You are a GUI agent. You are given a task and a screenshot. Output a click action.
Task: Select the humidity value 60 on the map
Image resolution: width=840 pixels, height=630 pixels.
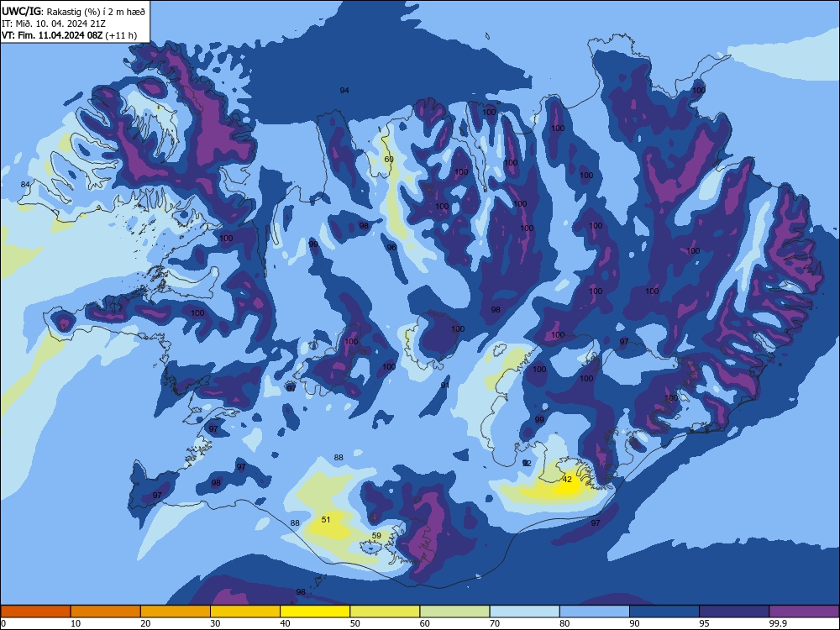tap(389, 159)
